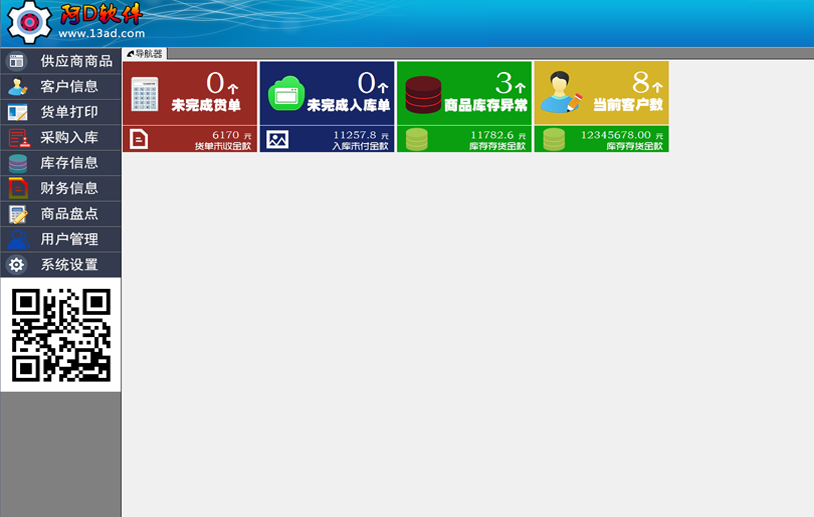Click the green cloud window icon
Screen dimensions: 814x517
tap(286, 93)
